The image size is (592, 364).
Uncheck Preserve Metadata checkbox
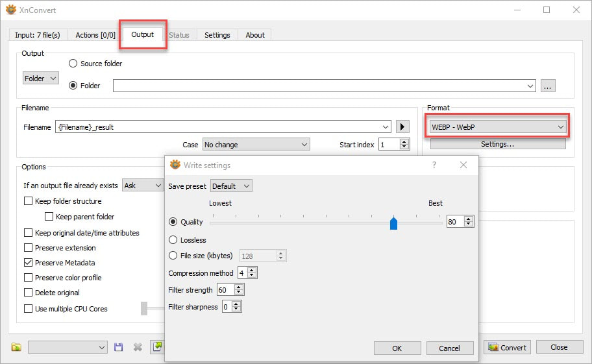(x=28, y=263)
